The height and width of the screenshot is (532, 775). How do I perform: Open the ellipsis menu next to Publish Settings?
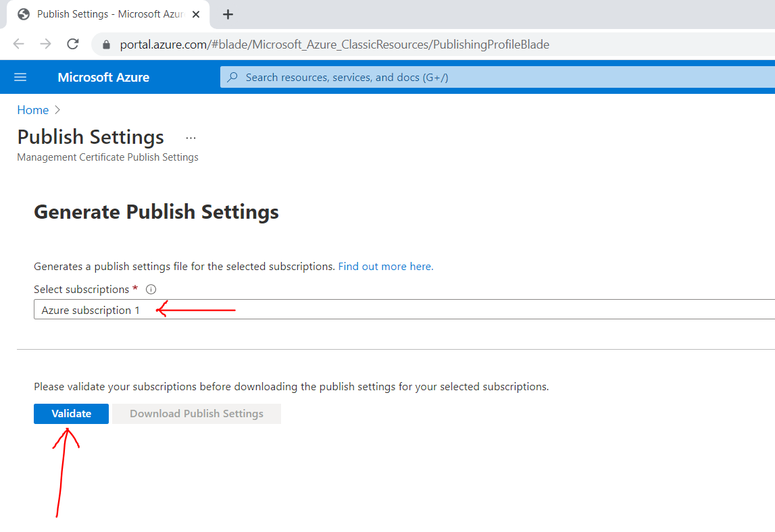point(191,138)
